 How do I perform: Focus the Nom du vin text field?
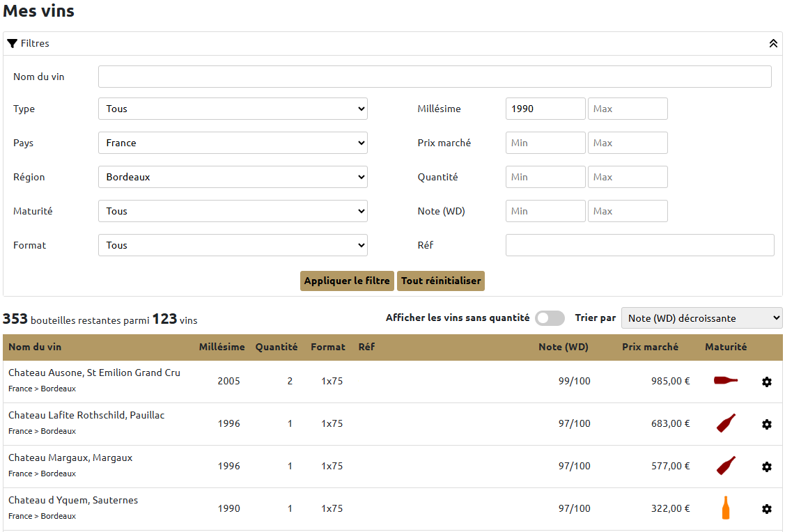[x=435, y=77]
